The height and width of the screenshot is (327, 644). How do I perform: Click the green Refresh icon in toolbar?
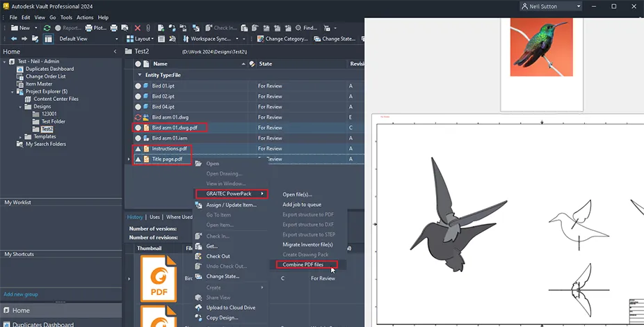pyautogui.click(x=47, y=28)
